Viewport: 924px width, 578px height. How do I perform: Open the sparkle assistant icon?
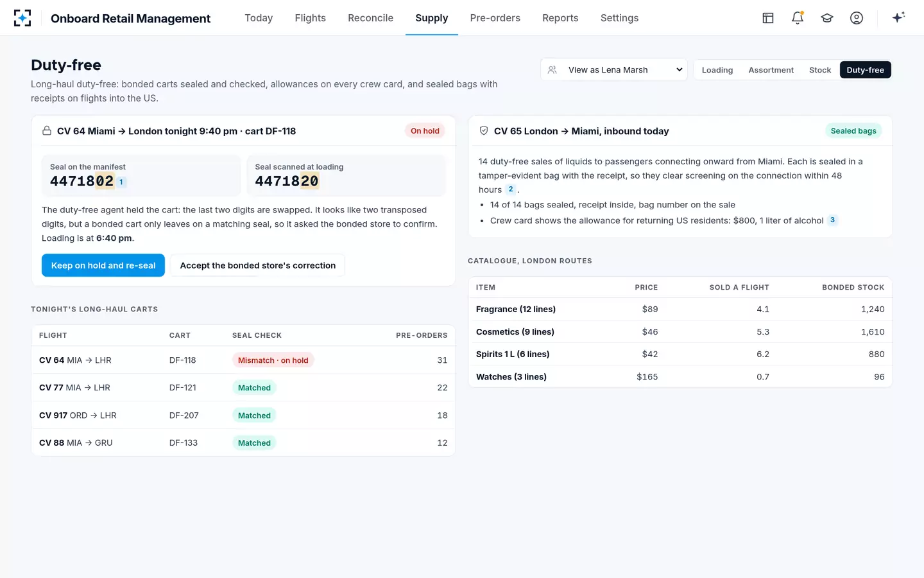[898, 17]
